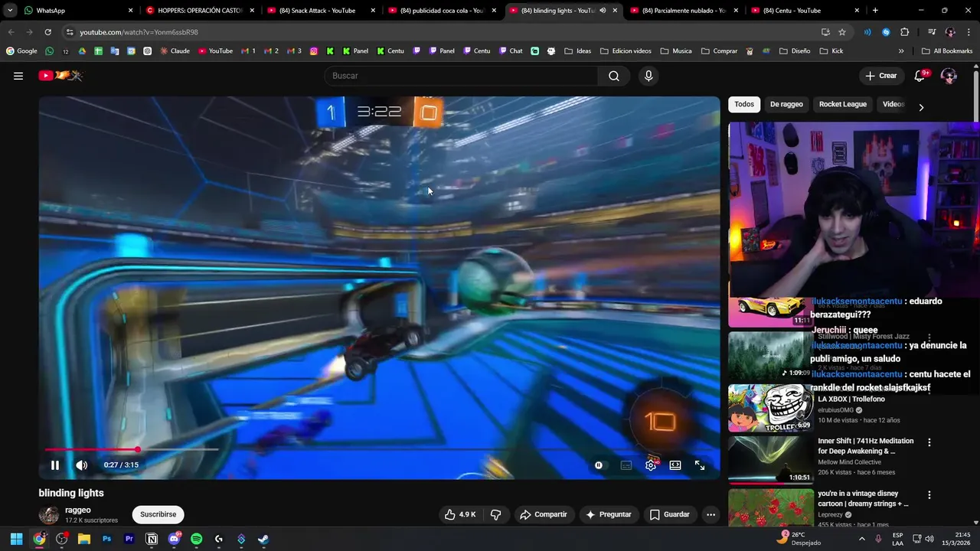Screen dimensions: 980x551
Task: Open the raggeo channel avatar
Action: (x=49, y=514)
